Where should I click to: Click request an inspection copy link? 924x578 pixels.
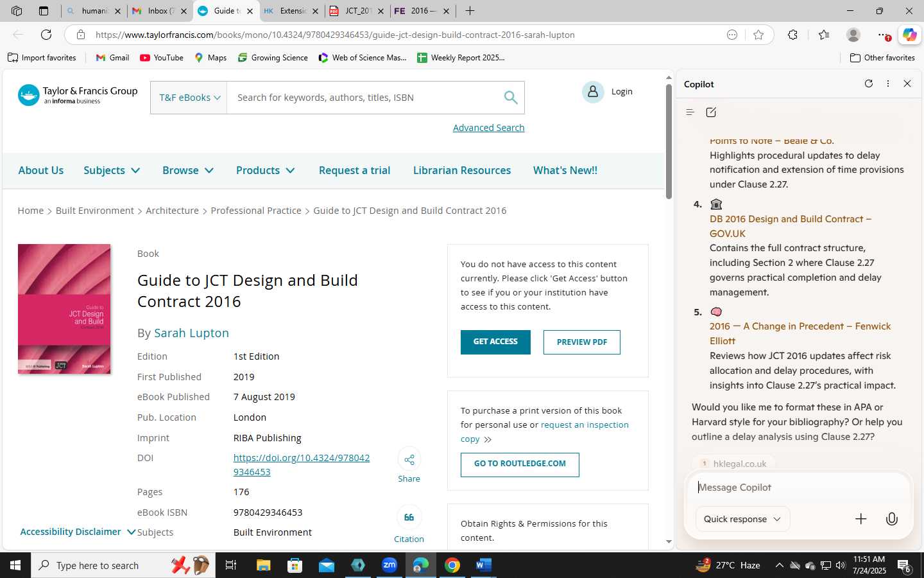[545, 432]
